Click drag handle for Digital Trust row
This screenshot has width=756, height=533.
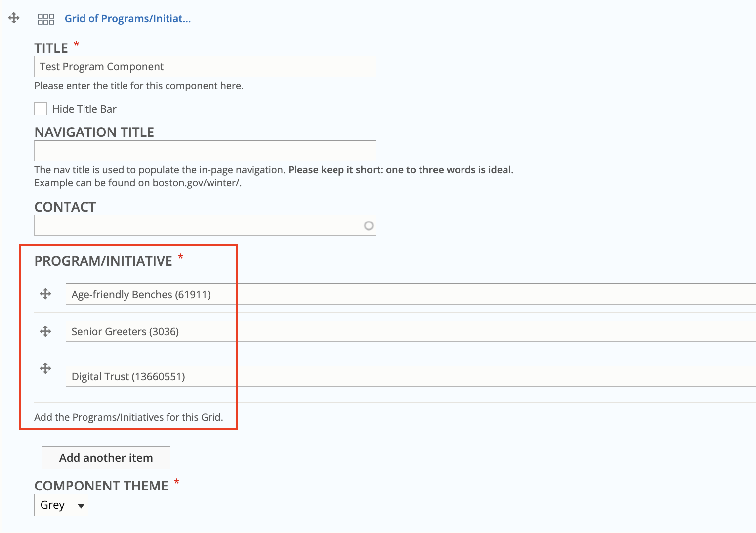(45, 368)
